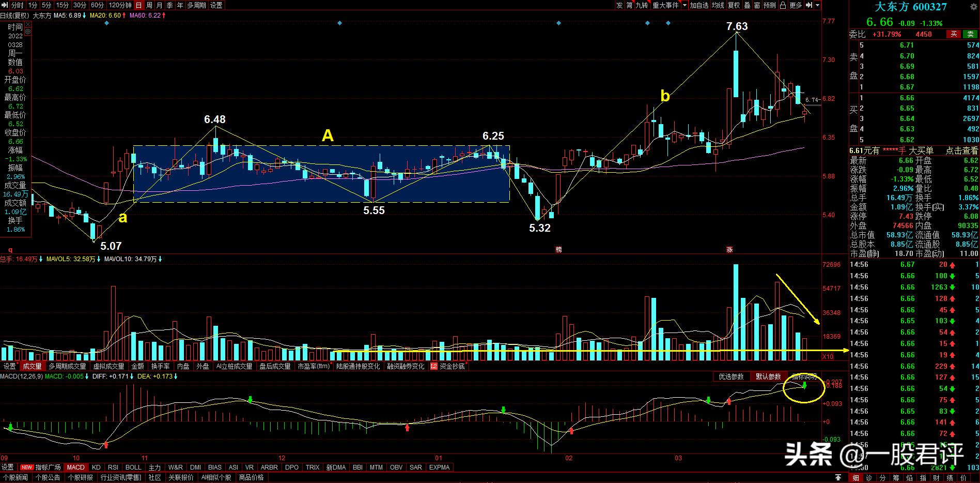Viewport: 980px width, 483px height.
Task: Toggle the 叠 overlay chart option
Action: 747,5
